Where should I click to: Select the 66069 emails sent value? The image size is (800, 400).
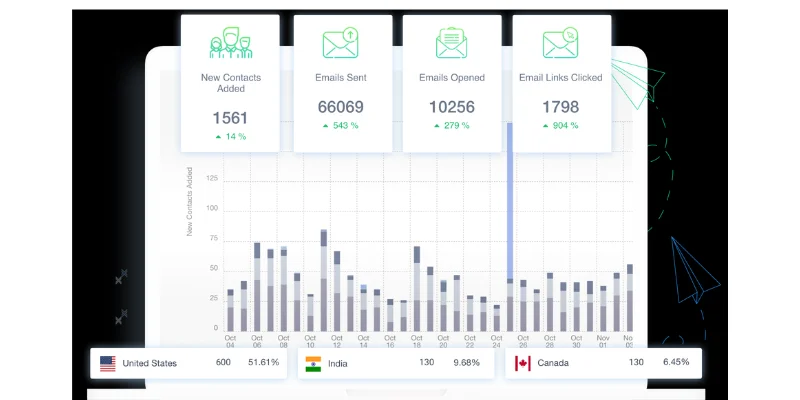pyautogui.click(x=341, y=107)
